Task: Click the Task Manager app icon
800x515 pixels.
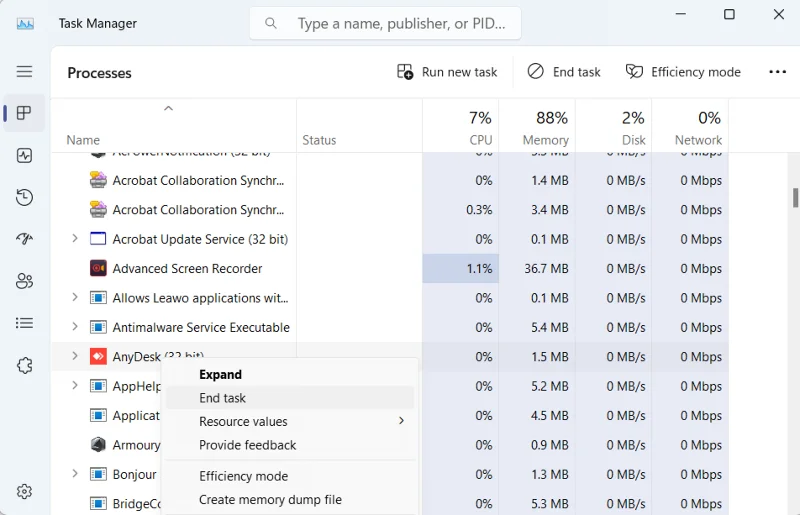Action: tap(25, 23)
